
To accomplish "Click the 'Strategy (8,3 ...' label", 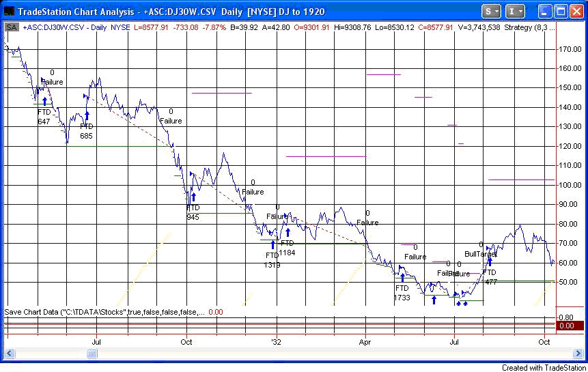I will point(529,27).
